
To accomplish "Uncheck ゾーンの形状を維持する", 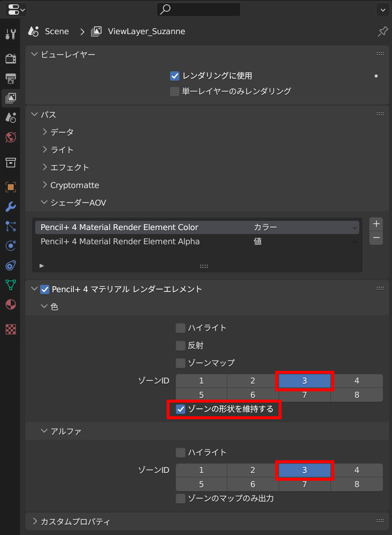I will tap(181, 409).
